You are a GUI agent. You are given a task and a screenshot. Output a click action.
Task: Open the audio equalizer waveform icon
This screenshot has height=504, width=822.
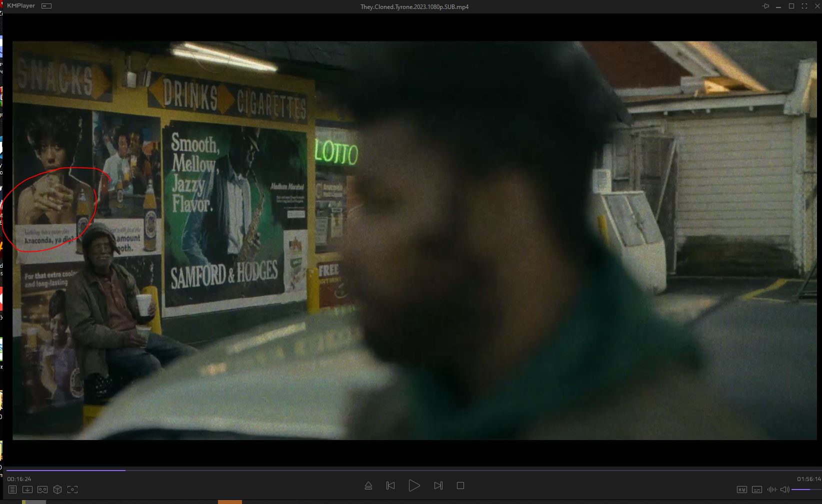tap(772, 490)
